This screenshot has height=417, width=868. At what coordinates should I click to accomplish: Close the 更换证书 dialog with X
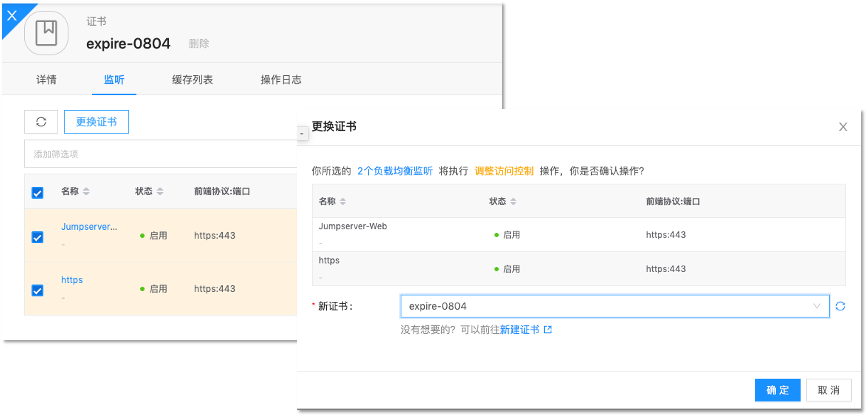click(x=843, y=127)
